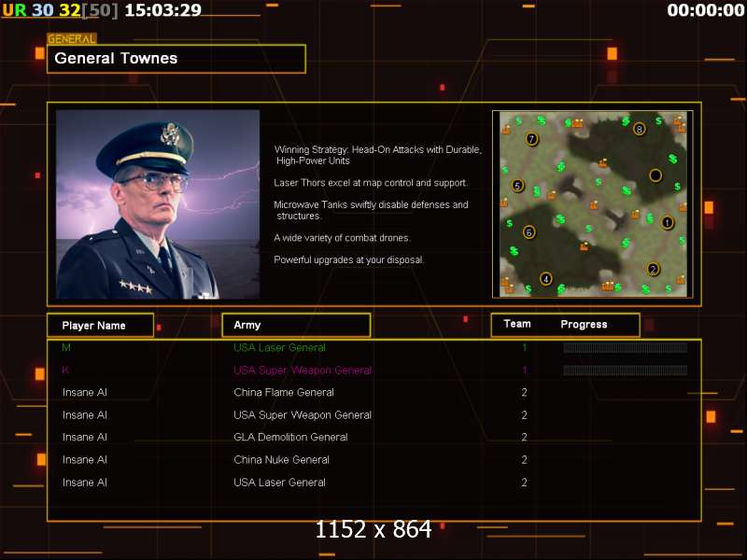Click 'Powerful upgrades at your disposal' line
Image resolution: width=747 pixels, height=560 pixels.
348,260
